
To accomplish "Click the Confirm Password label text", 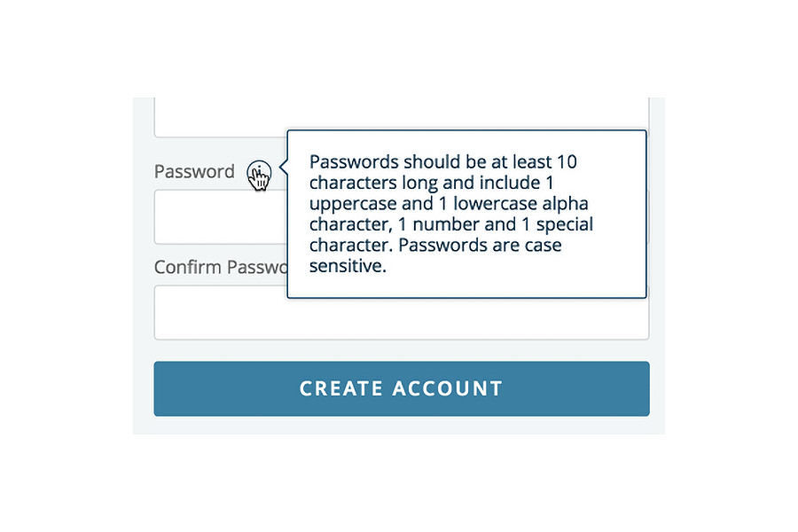I will [x=221, y=267].
